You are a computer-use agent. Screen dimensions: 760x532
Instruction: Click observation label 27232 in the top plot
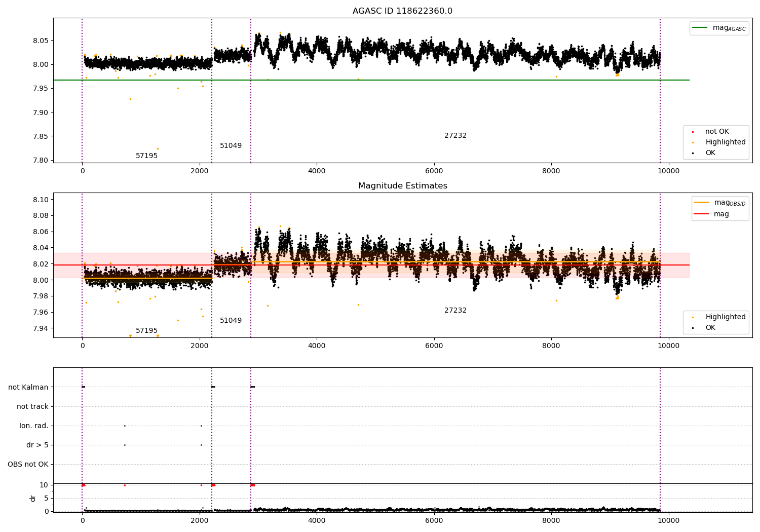[x=455, y=136]
